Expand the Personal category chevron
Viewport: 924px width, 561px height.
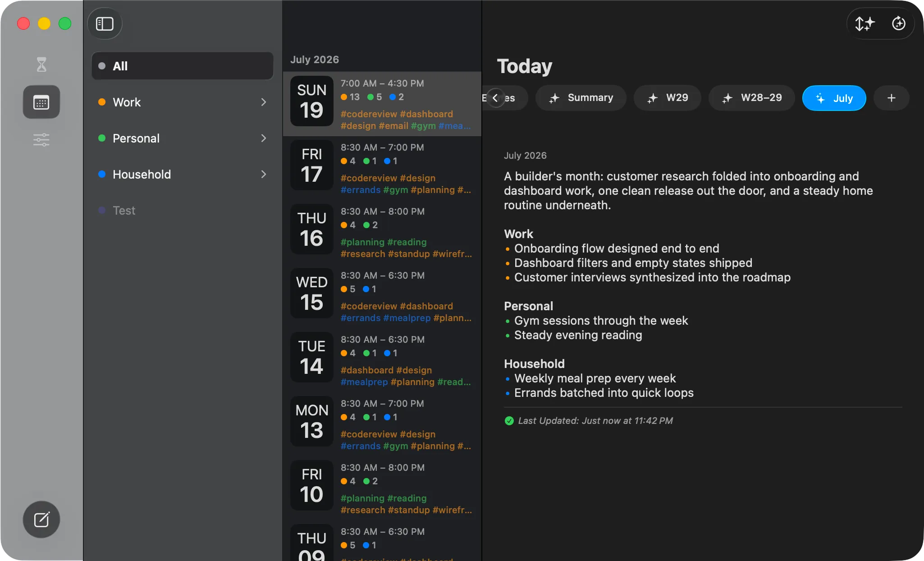pos(264,138)
